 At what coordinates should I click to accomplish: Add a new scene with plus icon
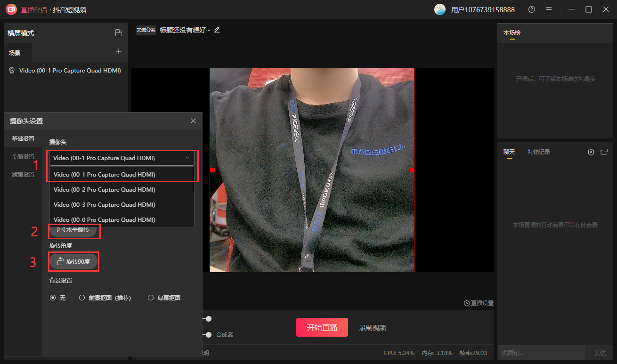119,51
